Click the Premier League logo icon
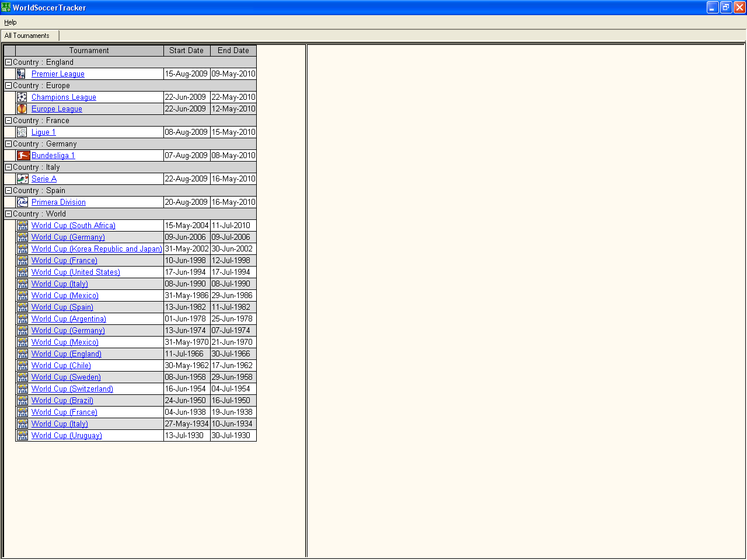 pyautogui.click(x=22, y=74)
